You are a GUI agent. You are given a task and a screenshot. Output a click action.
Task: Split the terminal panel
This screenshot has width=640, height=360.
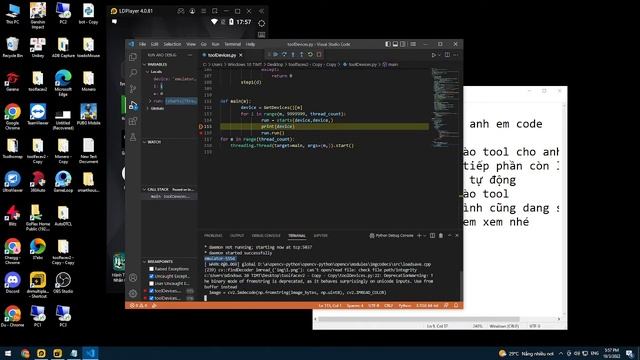click(432, 236)
